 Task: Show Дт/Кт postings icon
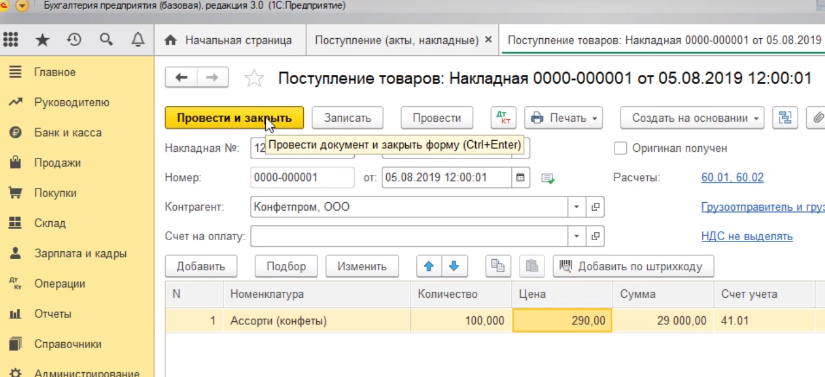[504, 118]
